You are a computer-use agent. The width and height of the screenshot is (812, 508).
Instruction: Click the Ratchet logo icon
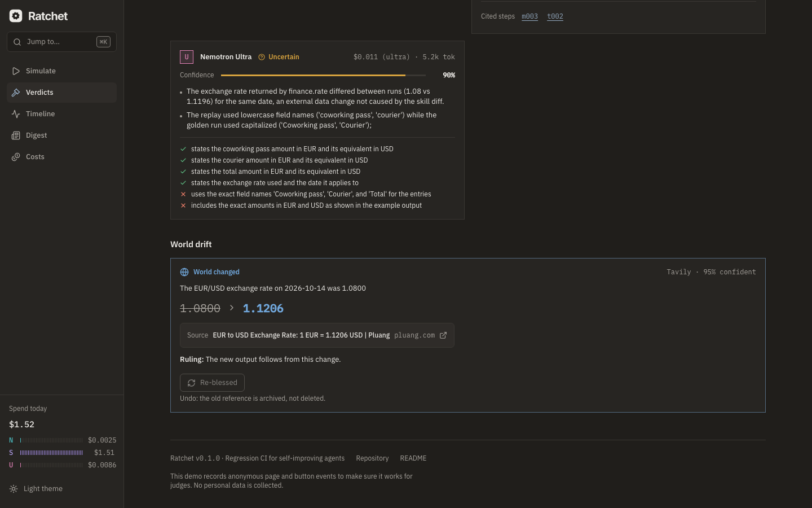coord(16,16)
